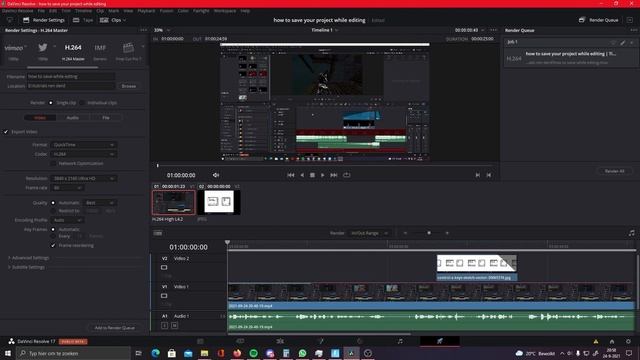640x360 pixels.
Task: Open the Format dropdown
Action: [x=83, y=145]
